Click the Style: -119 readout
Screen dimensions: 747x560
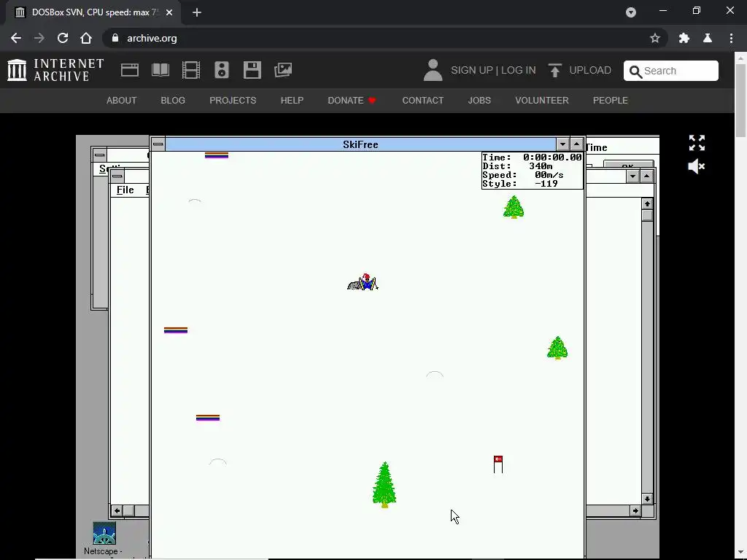[x=519, y=184]
